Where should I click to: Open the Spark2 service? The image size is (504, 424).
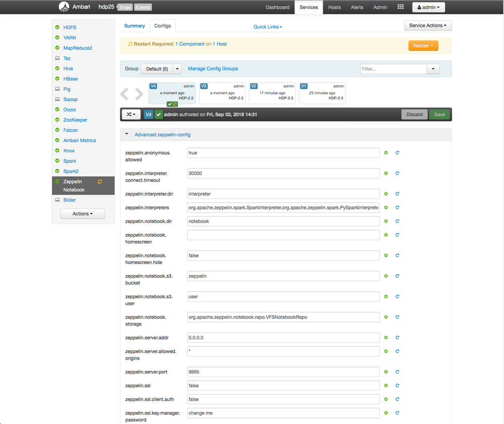click(71, 171)
